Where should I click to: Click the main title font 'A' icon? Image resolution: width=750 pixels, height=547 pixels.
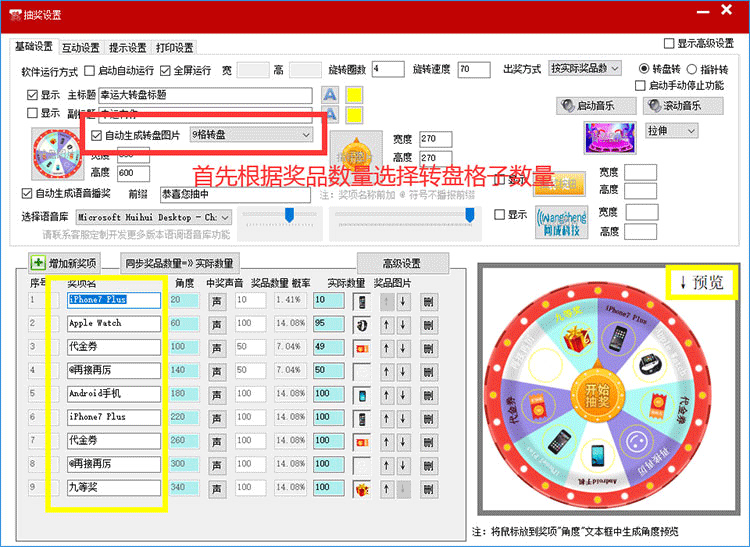330,95
